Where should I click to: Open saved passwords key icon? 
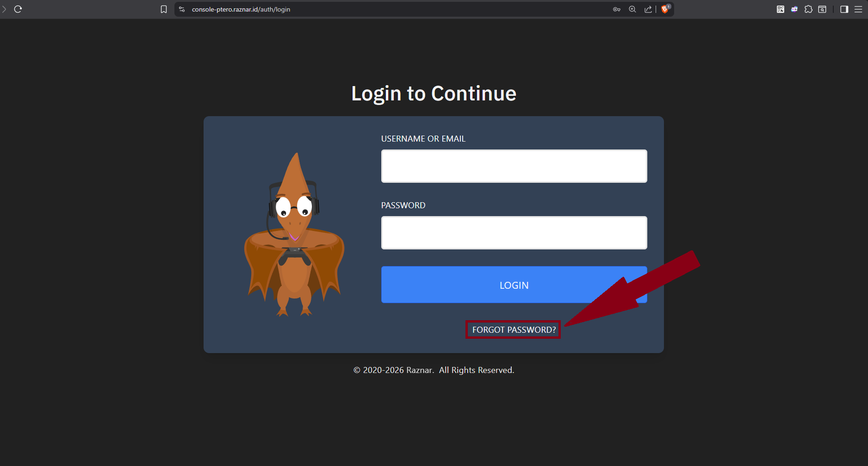click(617, 9)
